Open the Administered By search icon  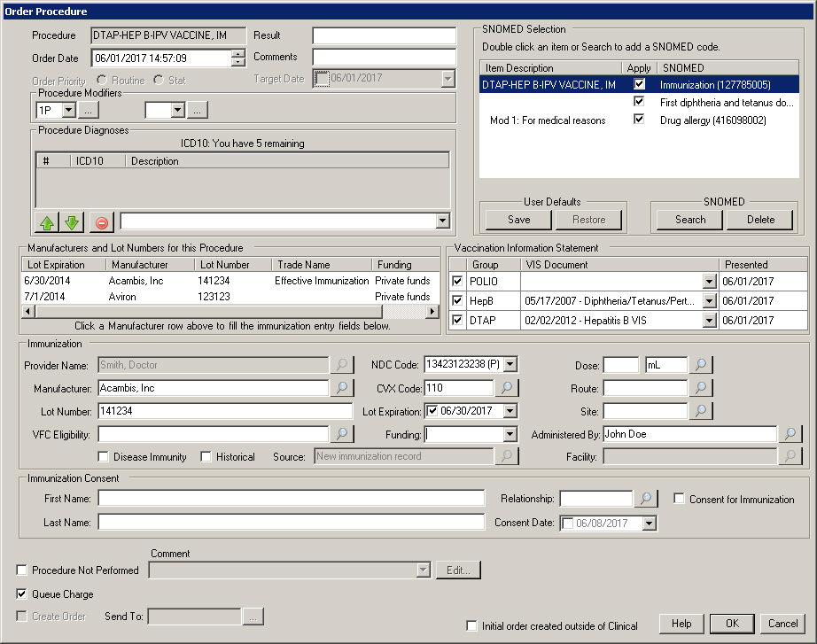790,434
